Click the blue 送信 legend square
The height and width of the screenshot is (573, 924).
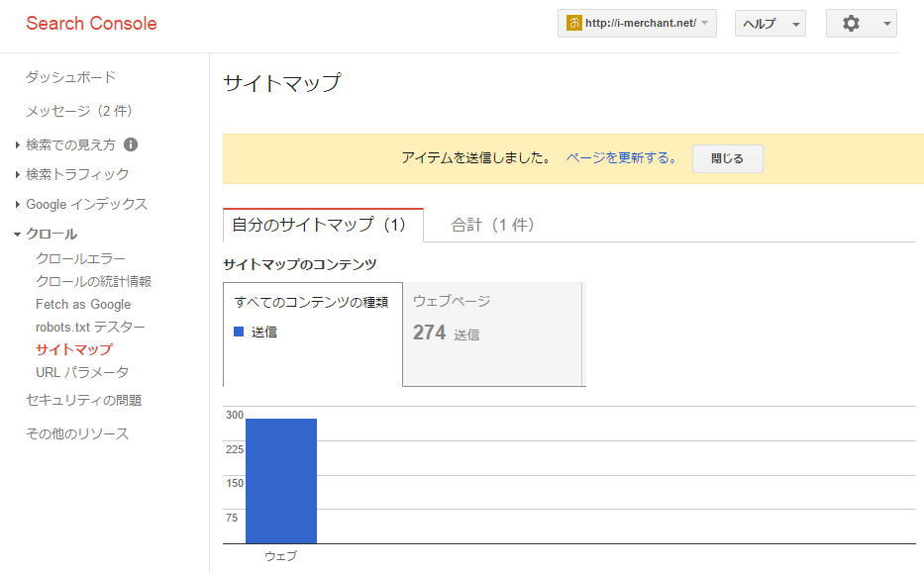pos(239,332)
